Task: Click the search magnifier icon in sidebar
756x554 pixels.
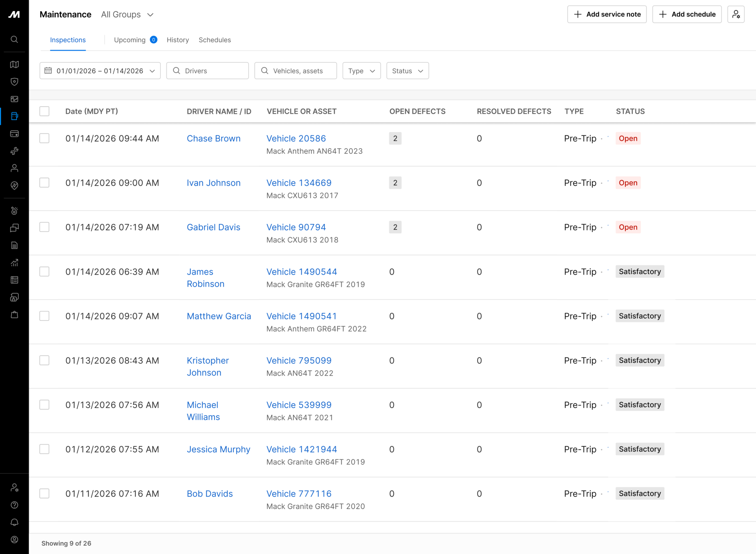Action: (14, 39)
